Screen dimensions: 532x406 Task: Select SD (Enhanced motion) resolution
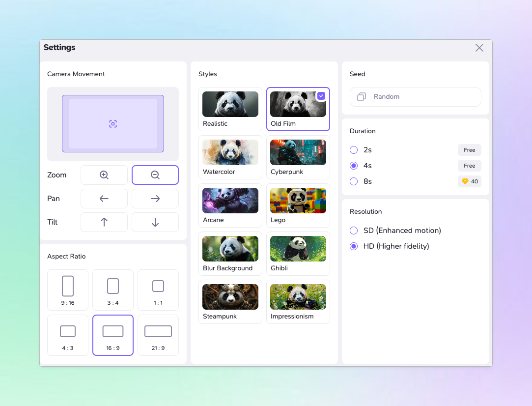pos(354,231)
